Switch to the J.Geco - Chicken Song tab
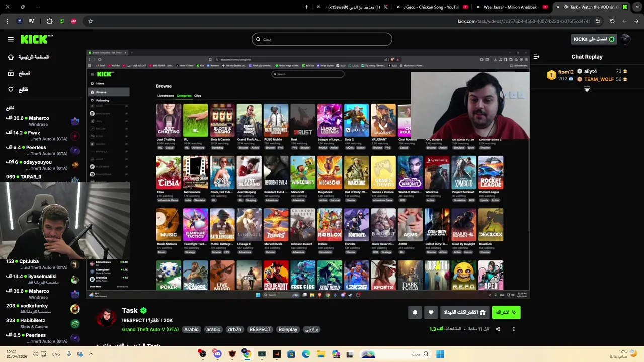Image resolution: width=644 pixels, height=362 pixels. click(432, 7)
